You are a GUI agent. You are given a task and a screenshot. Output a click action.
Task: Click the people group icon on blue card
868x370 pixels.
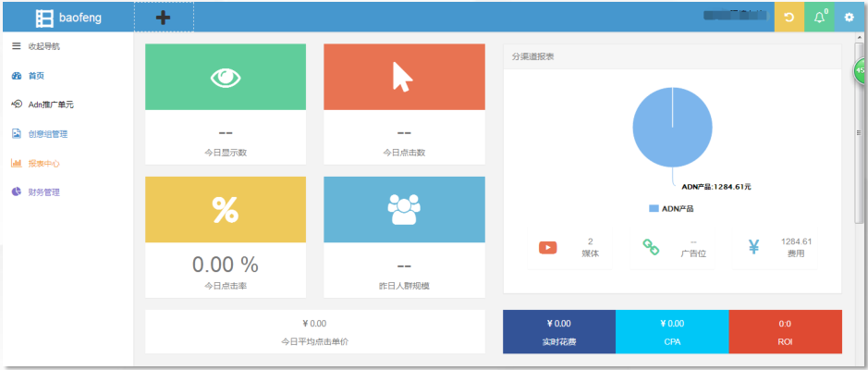tap(404, 209)
